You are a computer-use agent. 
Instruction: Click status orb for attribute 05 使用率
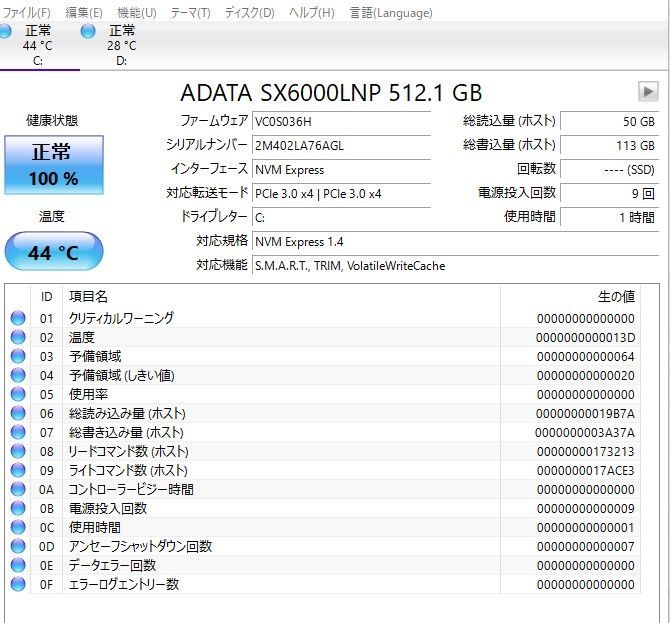(18, 394)
